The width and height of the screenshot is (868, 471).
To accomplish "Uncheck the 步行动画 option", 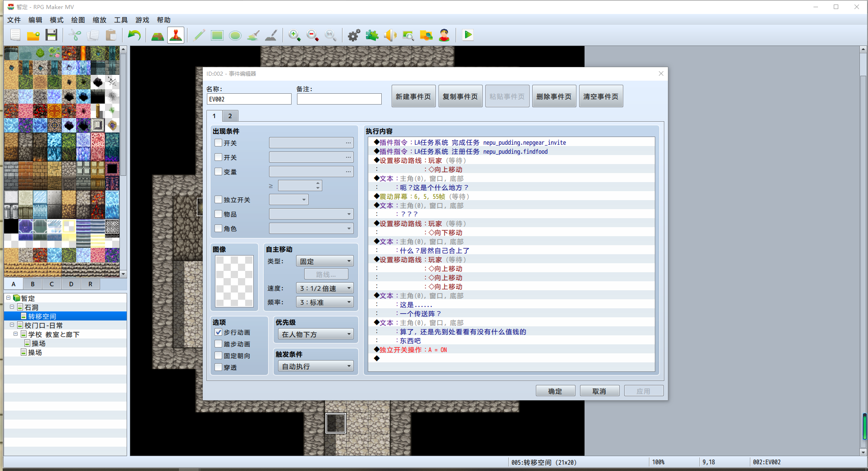I will (219, 332).
